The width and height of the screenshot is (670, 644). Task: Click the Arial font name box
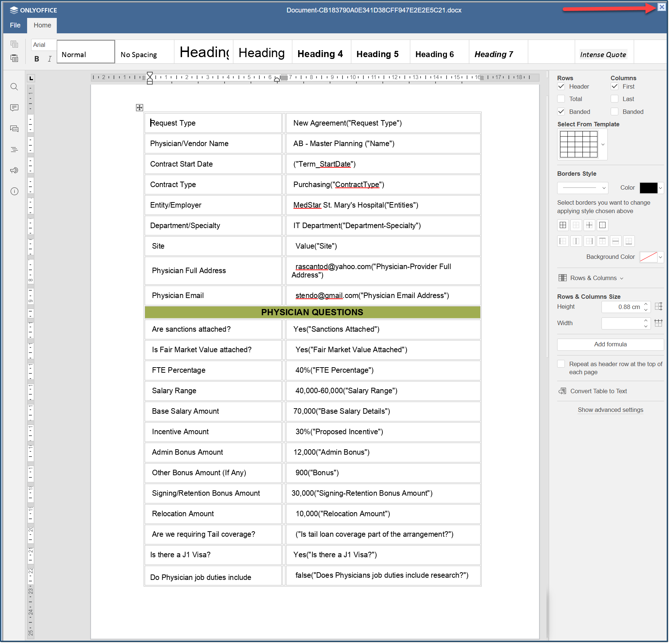(44, 45)
